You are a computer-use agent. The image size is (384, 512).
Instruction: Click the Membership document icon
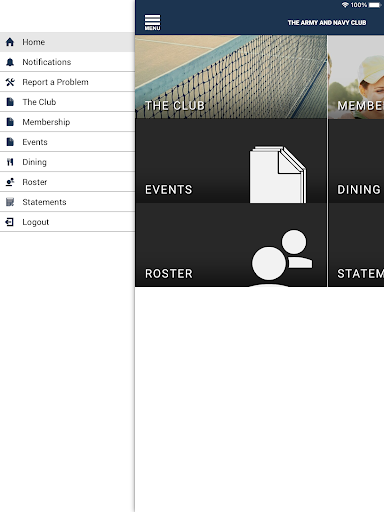(x=10, y=122)
